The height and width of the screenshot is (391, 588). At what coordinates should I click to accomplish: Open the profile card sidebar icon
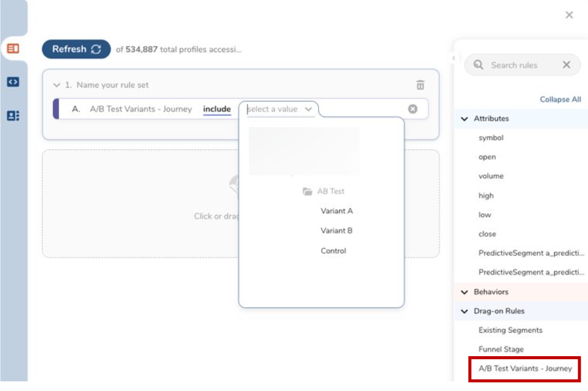pyautogui.click(x=13, y=116)
